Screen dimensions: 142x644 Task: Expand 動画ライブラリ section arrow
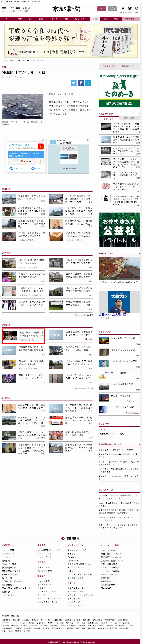(139, 254)
